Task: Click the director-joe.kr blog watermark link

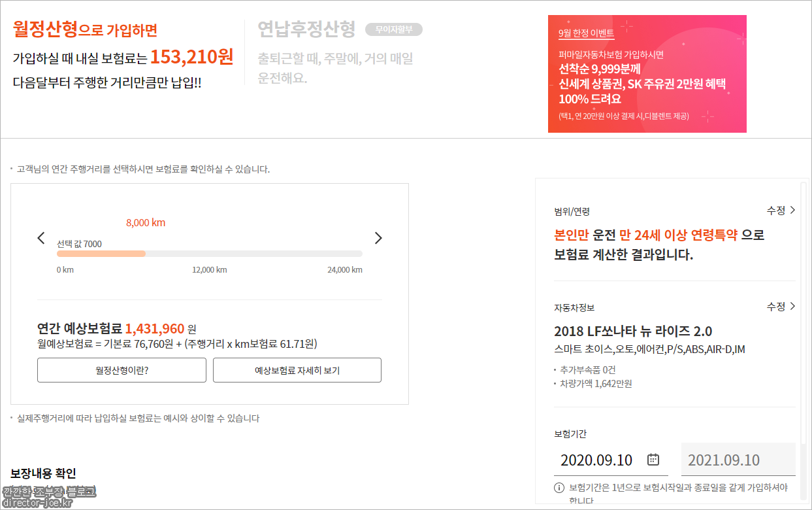Action: [x=38, y=501]
